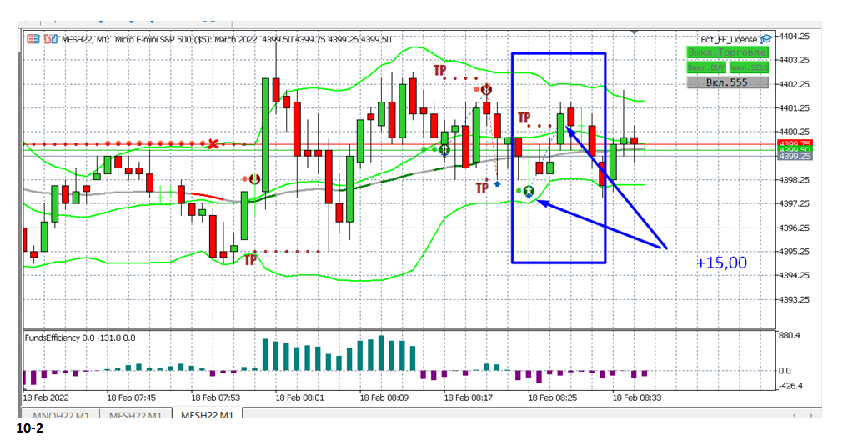Click the 18 Feb 07:45 time label
The width and height of the screenshot is (868, 440).
click(x=131, y=397)
